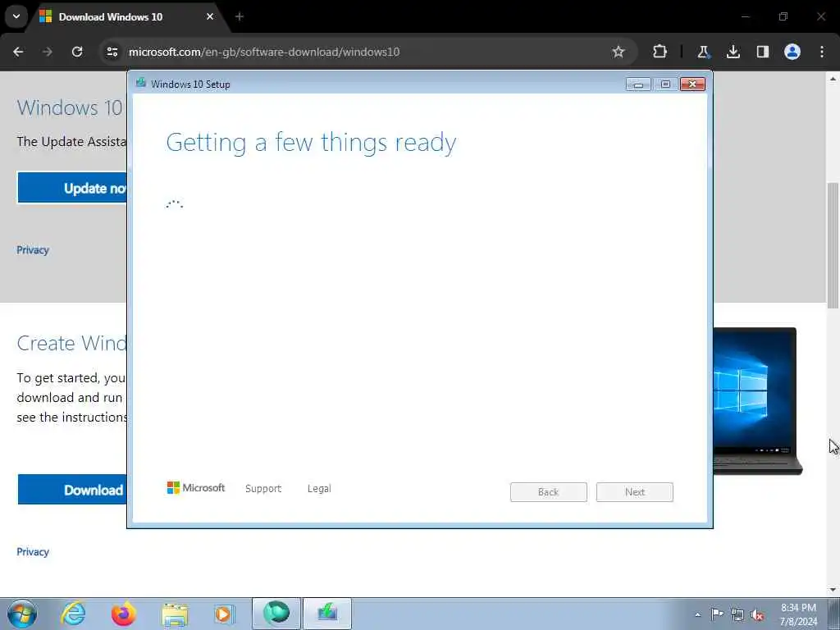Bookmark this page with the star icon
This screenshot has width=840, height=630.
click(619, 52)
